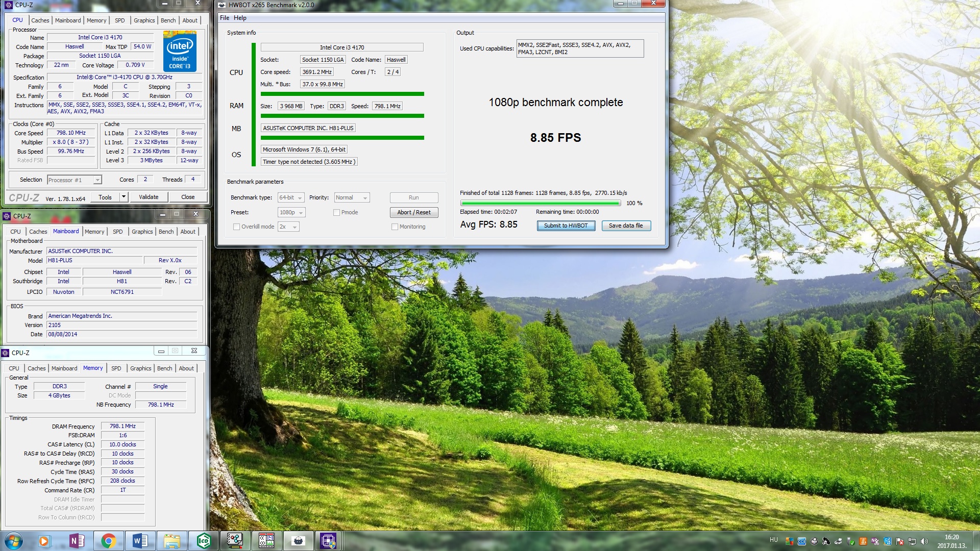Click the red-striped chart panel taskbar icon

tap(266, 541)
